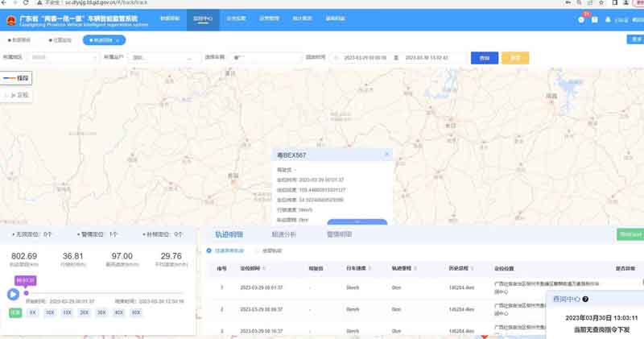Click the blue 查询 search button
644x339 pixels.
pos(484,58)
